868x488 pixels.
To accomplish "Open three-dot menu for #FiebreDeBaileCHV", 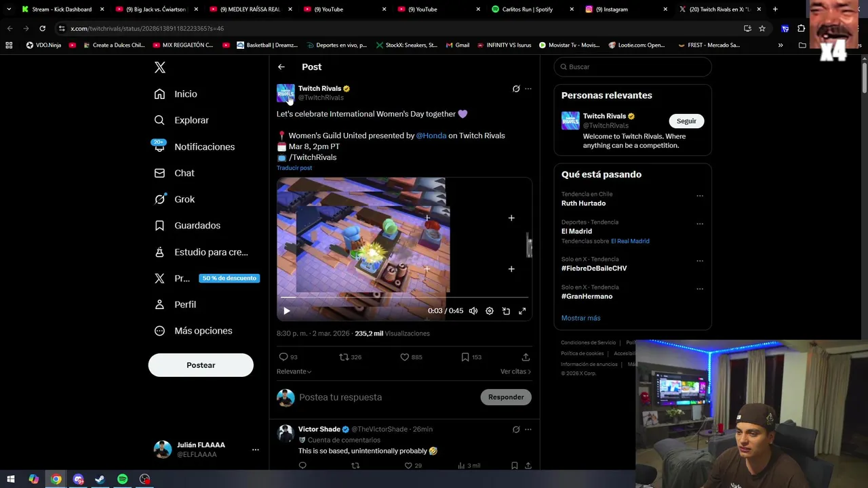I will 700,261.
